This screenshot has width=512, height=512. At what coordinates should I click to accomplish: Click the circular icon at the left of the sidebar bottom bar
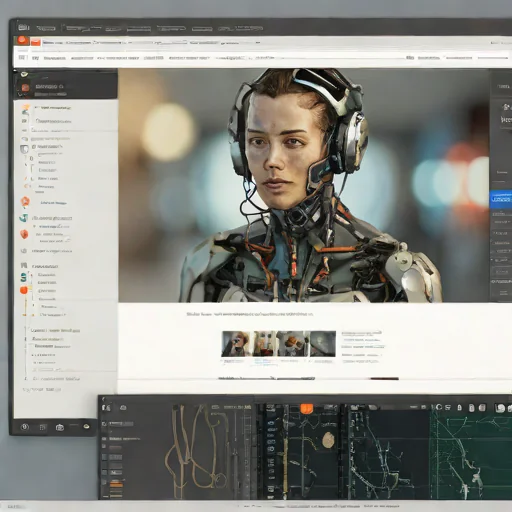coord(25,427)
